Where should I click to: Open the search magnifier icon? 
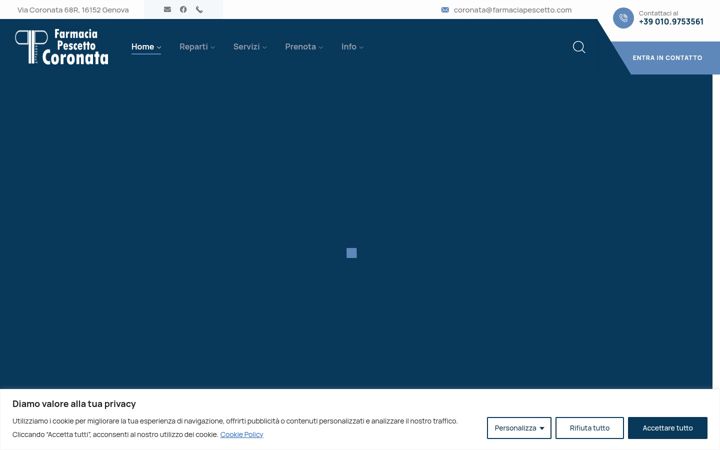pos(579,47)
